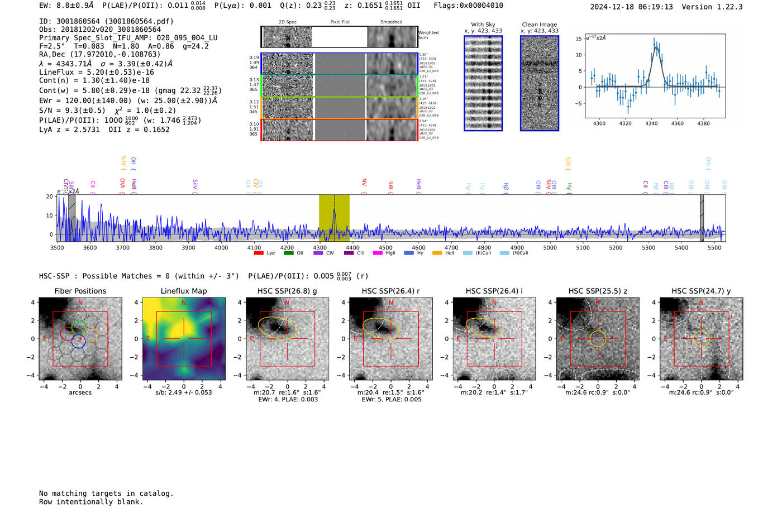
Task: Click the Smoothed column heading
Action: 391,22
